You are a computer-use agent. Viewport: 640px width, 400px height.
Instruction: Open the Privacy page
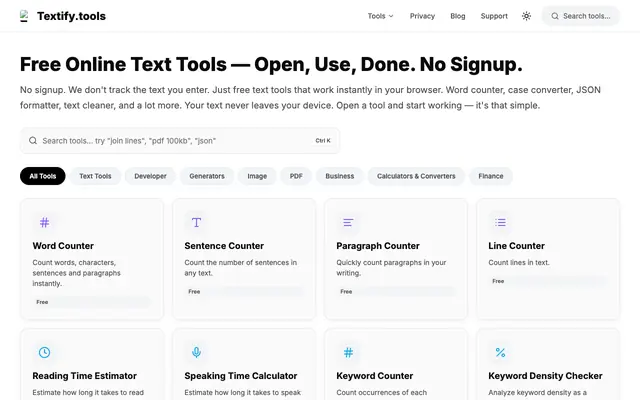pos(422,16)
